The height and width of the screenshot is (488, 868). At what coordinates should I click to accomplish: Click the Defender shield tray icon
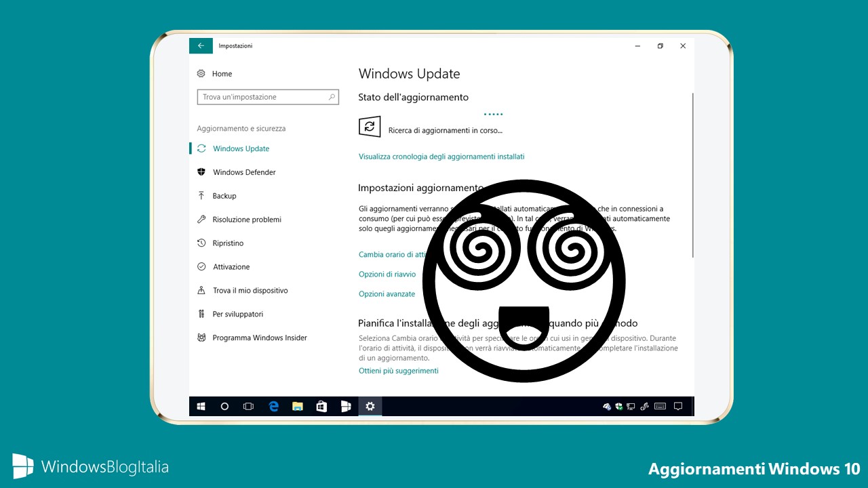tap(618, 407)
